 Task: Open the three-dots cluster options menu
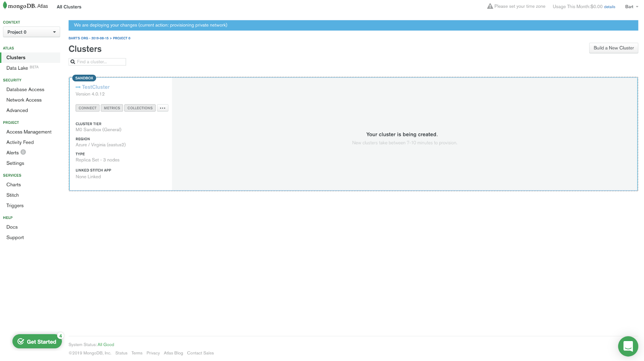coord(163,108)
